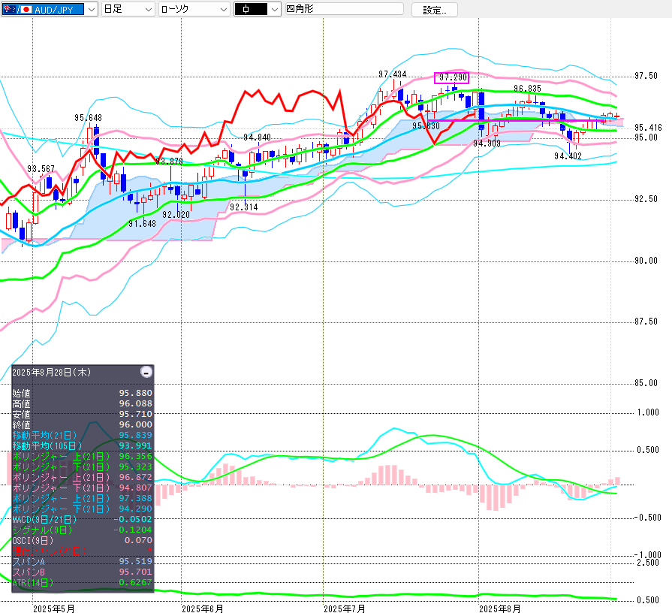Image resolution: width=672 pixels, height=616 pixels.
Task: Click the 95.416 current price axis label
Action: 649,128
